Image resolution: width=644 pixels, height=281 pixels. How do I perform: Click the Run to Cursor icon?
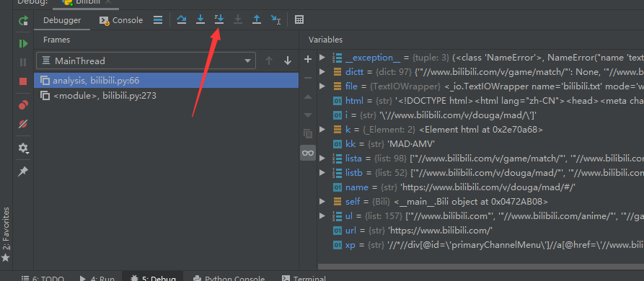275,19
